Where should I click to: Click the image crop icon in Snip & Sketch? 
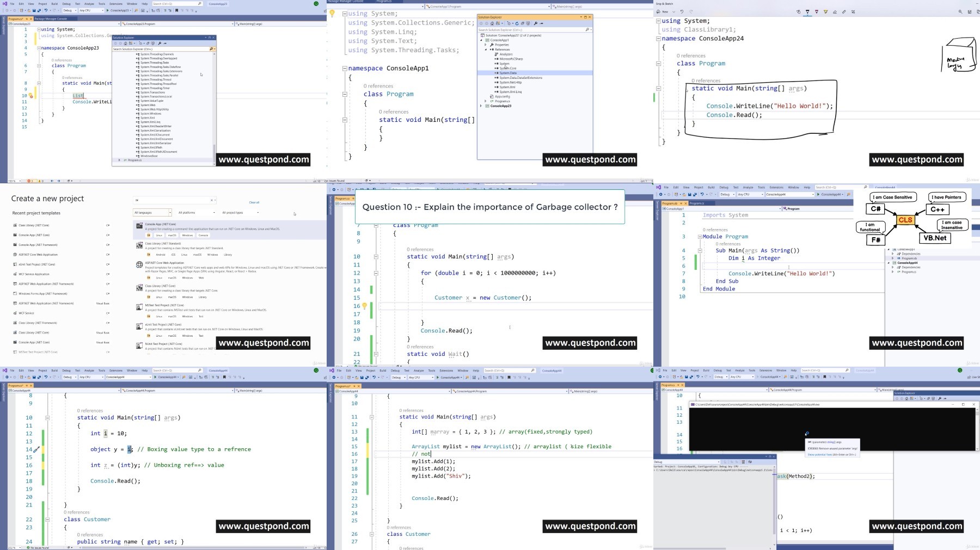853,11
